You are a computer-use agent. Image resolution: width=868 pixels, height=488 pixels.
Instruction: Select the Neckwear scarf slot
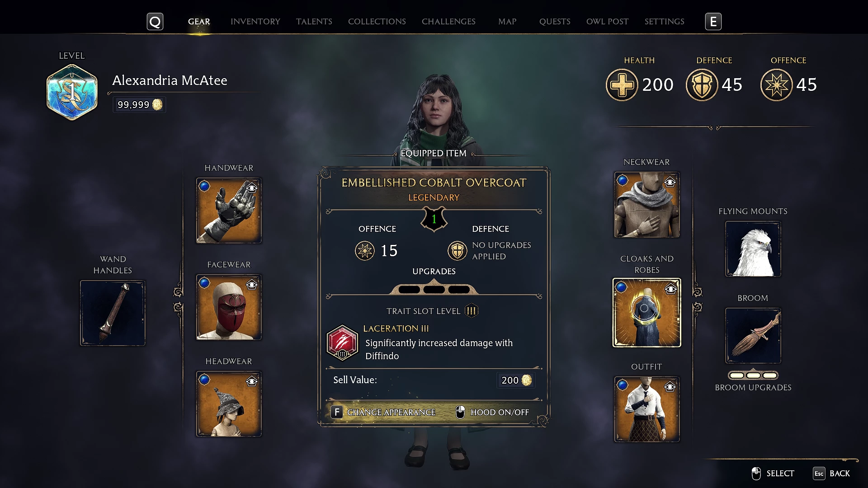647,205
